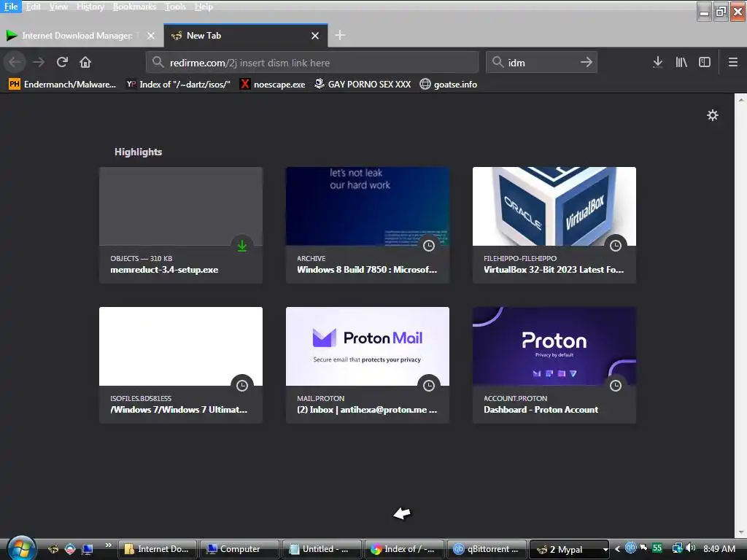The height and width of the screenshot is (560, 747).
Task: Switch to Computer taskbar window
Action: tap(239, 549)
